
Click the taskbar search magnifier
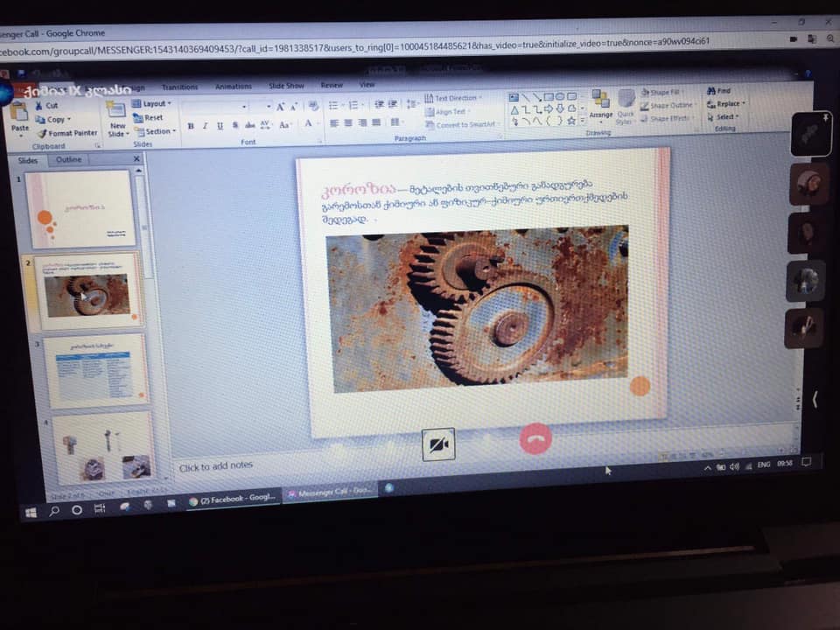(x=54, y=511)
